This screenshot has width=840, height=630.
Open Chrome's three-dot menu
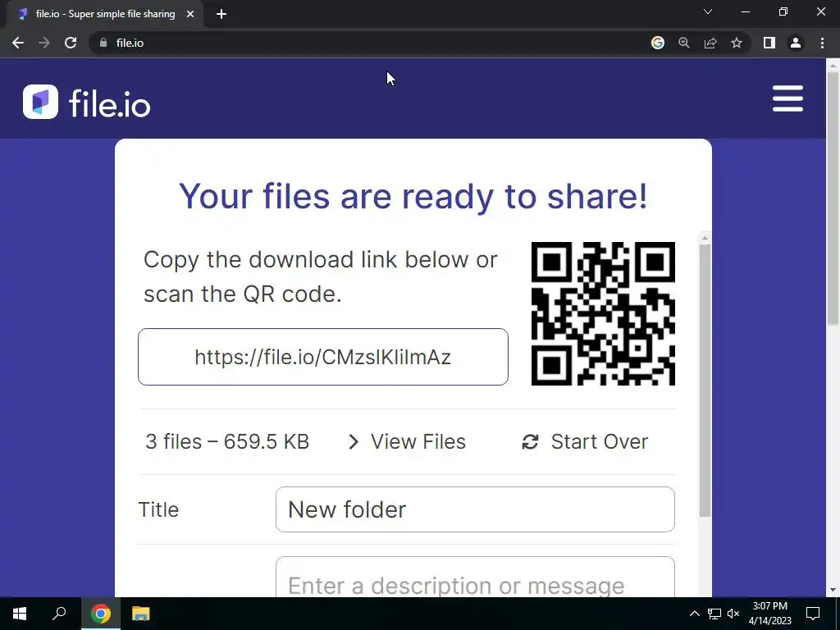[822, 43]
